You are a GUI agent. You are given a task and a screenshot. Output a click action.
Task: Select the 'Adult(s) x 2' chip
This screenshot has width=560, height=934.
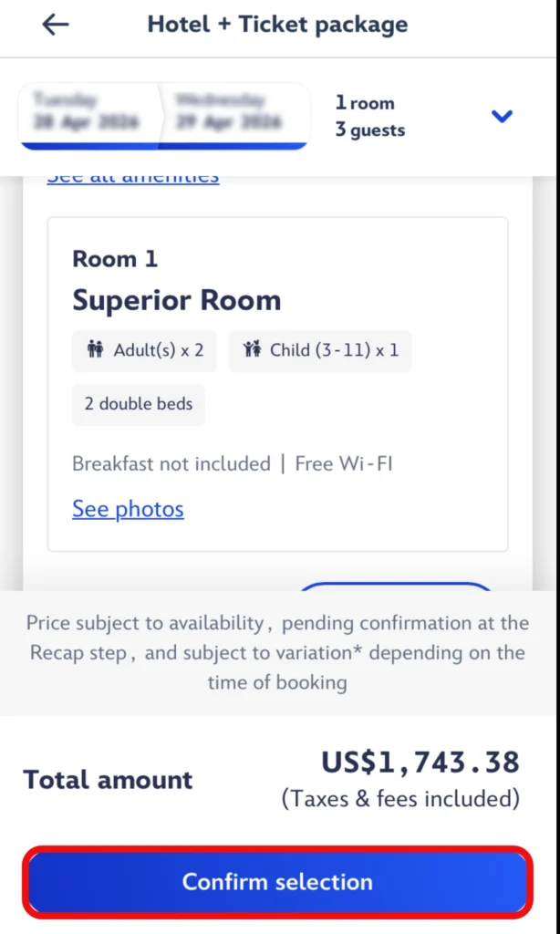(x=145, y=350)
